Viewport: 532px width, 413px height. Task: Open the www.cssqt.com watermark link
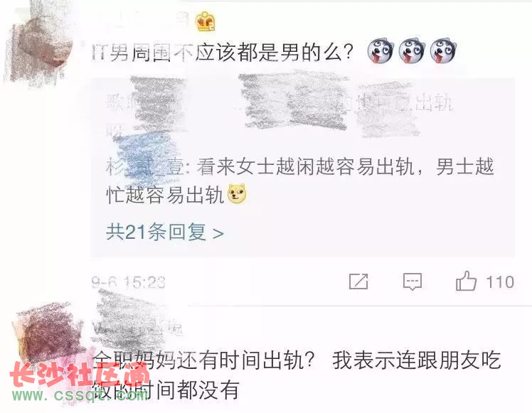(80, 395)
